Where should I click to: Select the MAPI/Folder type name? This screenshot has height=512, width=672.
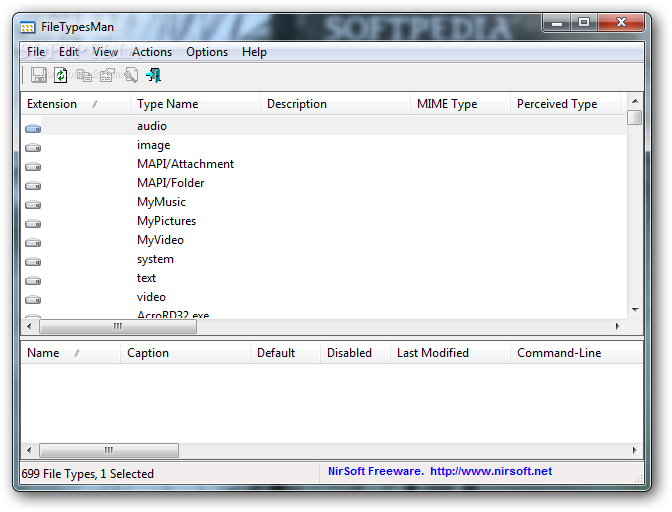[x=171, y=183]
